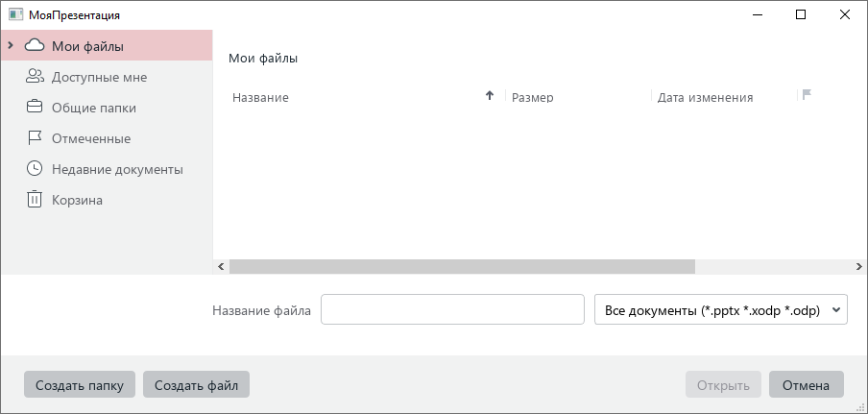Click the app icon in the title bar
The height and width of the screenshot is (414, 868).
pyautogui.click(x=15, y=15)
